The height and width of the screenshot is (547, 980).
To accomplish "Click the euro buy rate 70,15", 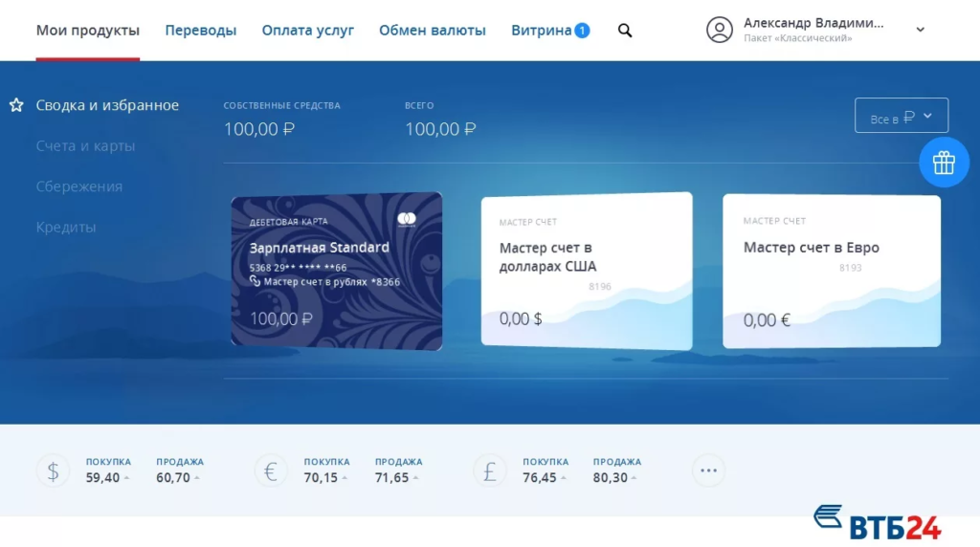I will click(321, 478).
